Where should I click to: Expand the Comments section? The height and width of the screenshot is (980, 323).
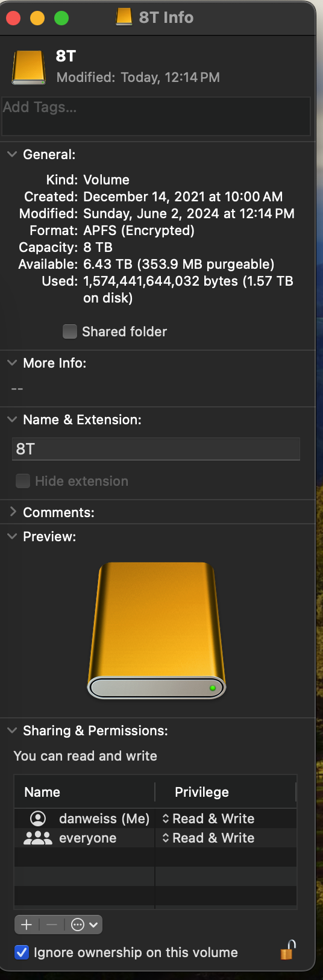pos(12,512)
